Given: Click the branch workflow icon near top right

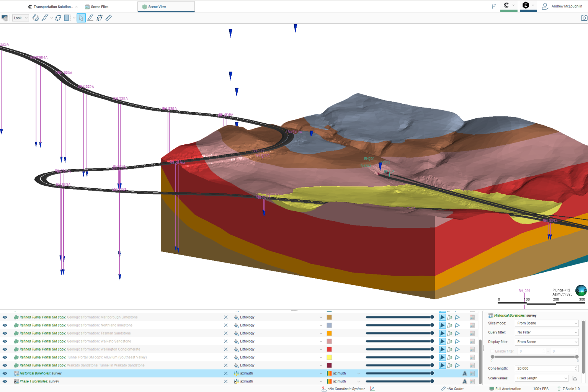Looking at the screenshot, I should (x=493, y=6).
